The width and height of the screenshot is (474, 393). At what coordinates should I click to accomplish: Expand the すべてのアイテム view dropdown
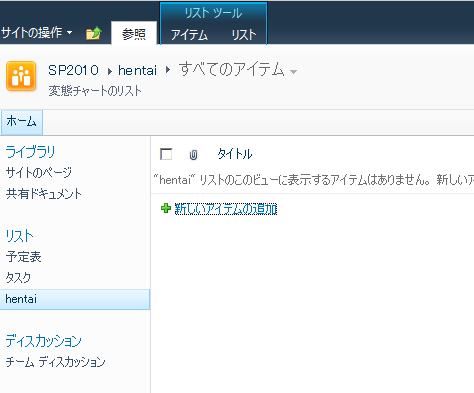293,71
